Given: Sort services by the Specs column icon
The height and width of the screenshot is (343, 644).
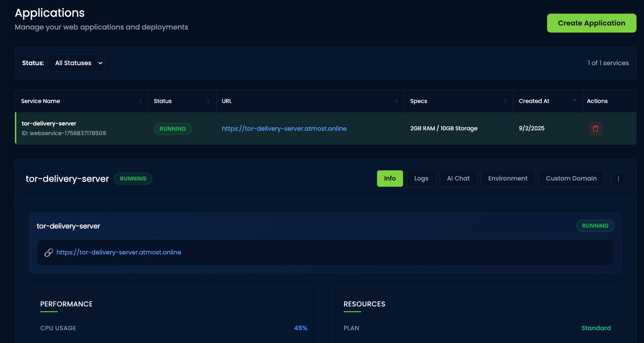Looking at the screenshot, I should pos(505,101).
